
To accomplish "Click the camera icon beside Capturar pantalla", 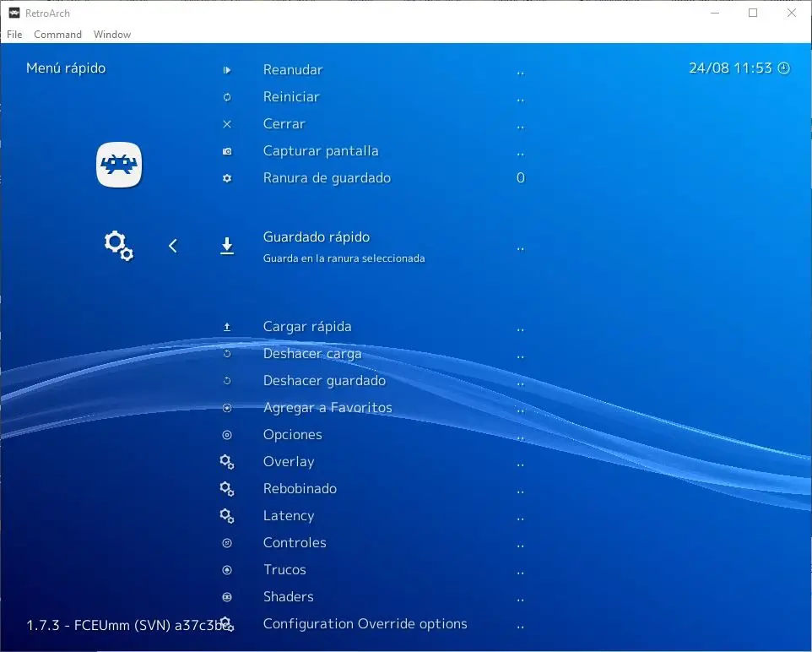I will point(227,151).
